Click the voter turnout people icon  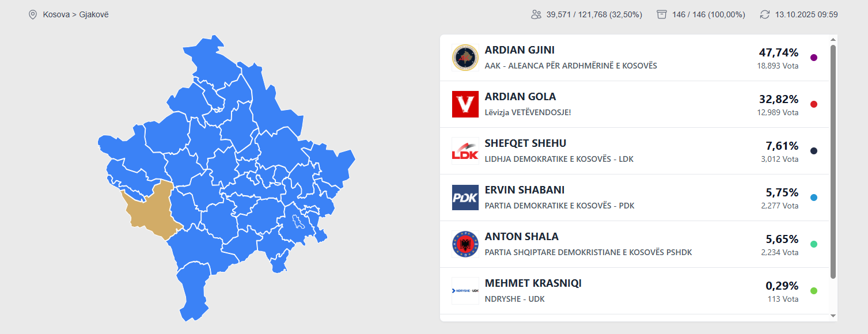pos(536,14)
